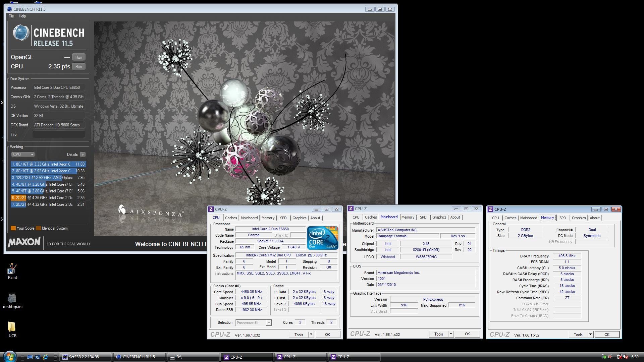This screenshot has height=362, width=644.
Task: Click the taskbar clock 6:30
Action: tap(635, 357)
